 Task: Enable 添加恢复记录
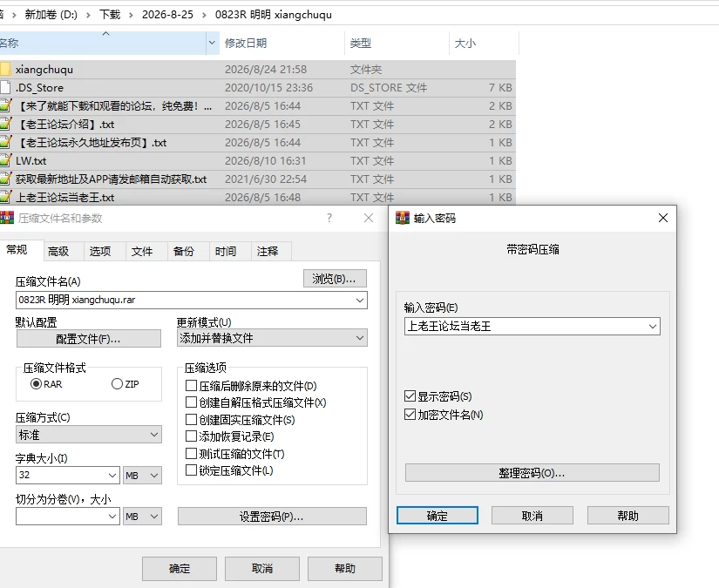pyautogui.click(x=191, y=436)
